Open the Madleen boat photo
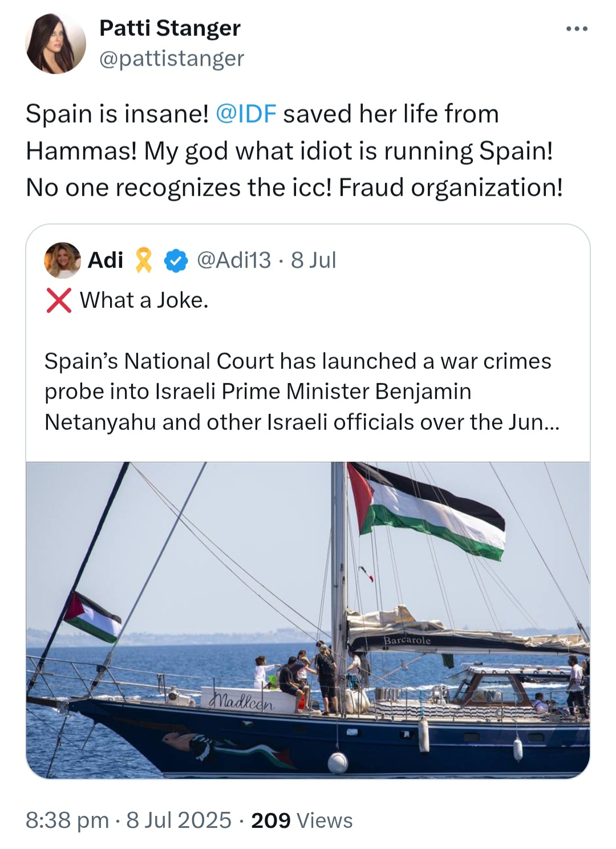Screen dimensions: 616x849 [308, 620]
